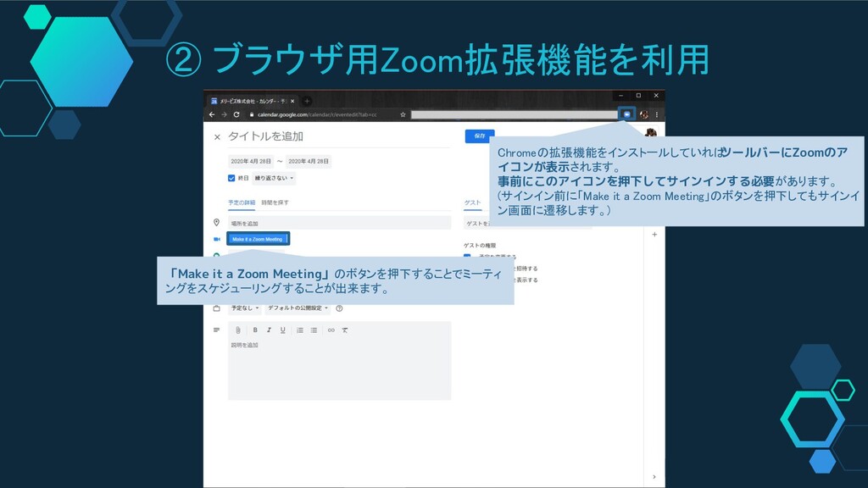Viewport: 868px width, 488px height.
Task: Click the location pin icon
Action: point(216,223)
